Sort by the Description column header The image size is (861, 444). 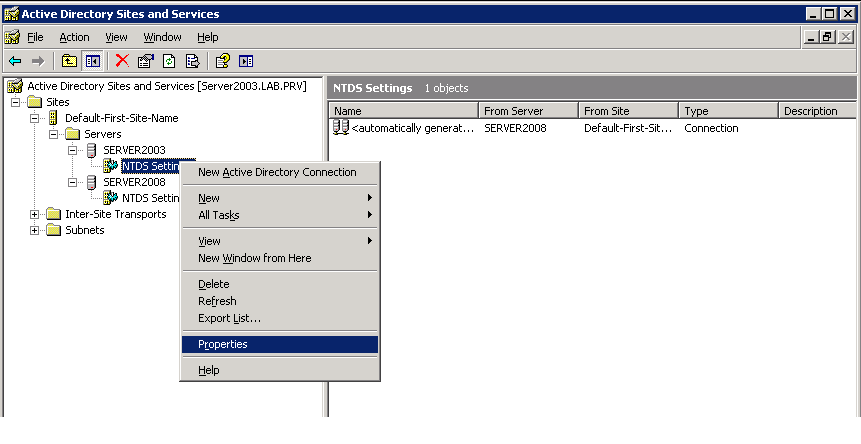coord(817,111)
